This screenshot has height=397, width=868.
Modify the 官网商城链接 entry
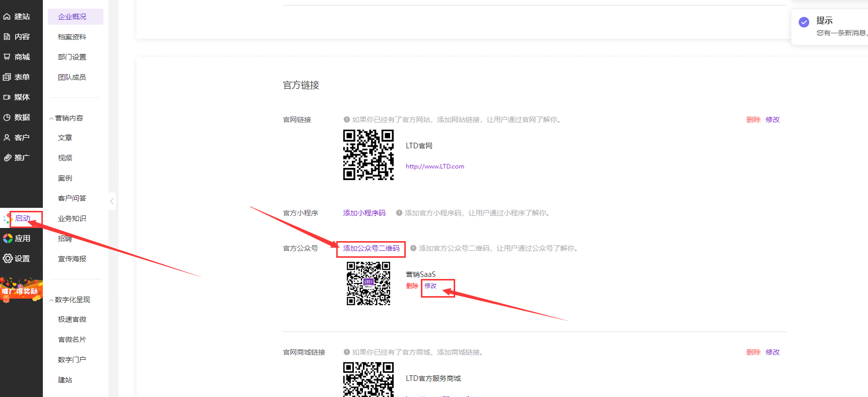(773, 352)
